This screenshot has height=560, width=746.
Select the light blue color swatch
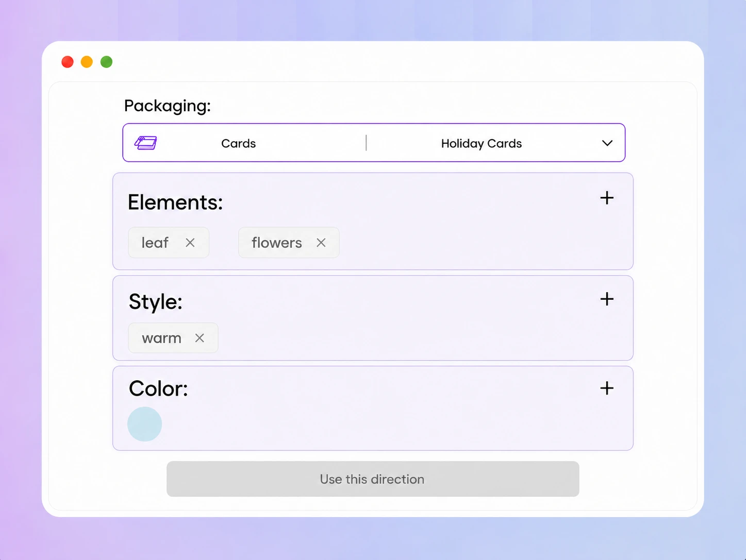(145, 424)
